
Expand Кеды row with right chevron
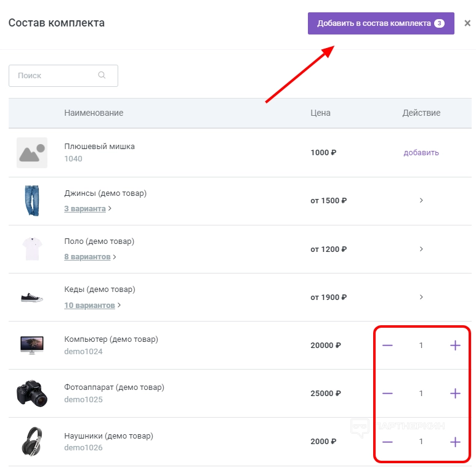[x=421, y=297]
